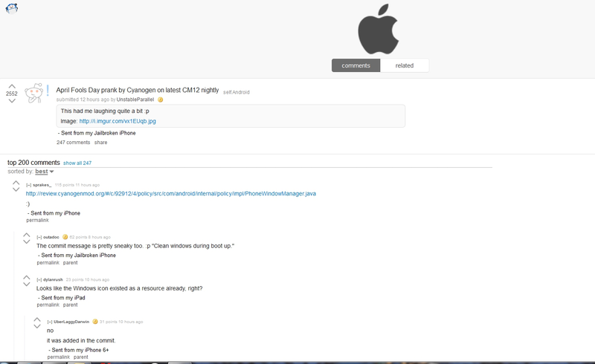This screenshot has width=595, height=364.
Task: Click parent under dylanrush's comment
Action: tap(70, 305)
